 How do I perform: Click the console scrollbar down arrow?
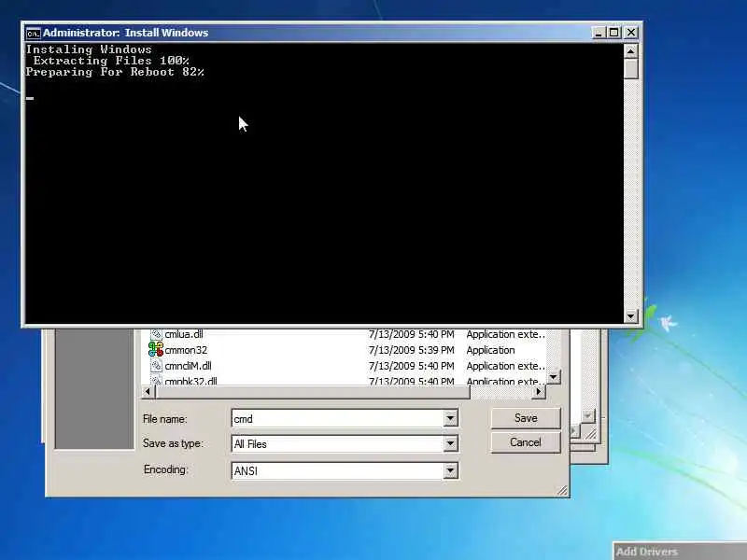click(631, 315)
